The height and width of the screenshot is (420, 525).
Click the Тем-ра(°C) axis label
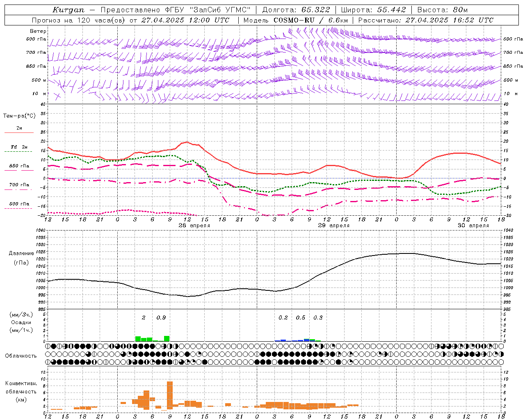click(19, 116)
